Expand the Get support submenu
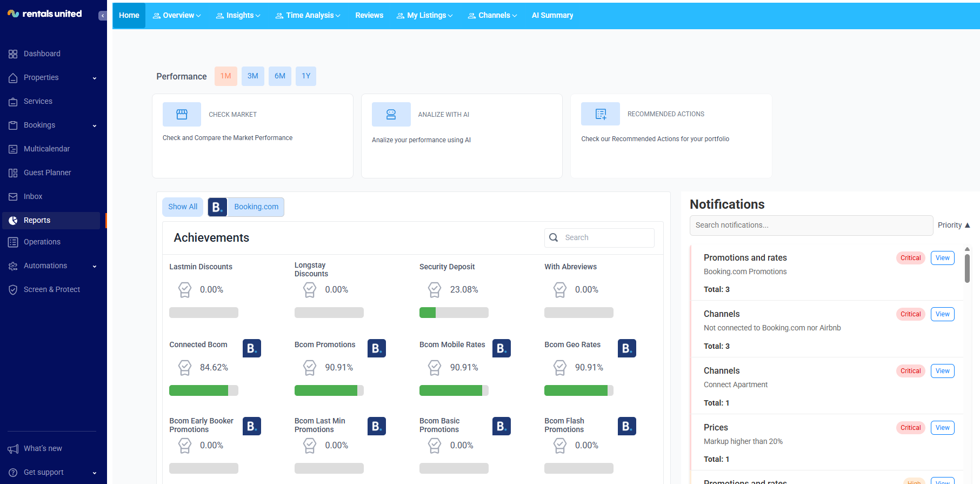 (x=95, y=473)
